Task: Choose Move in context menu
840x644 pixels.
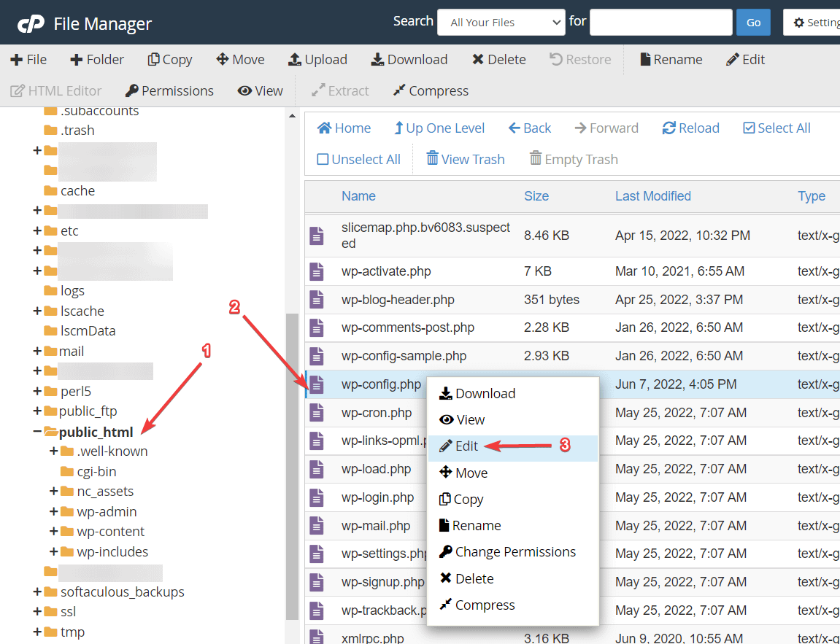Action: 512,473
